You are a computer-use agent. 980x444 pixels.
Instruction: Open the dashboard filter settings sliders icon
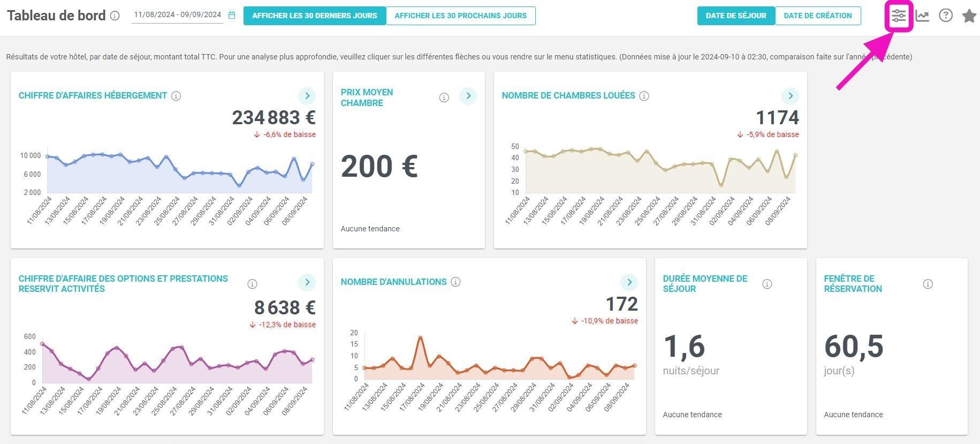tap(899, 16)
